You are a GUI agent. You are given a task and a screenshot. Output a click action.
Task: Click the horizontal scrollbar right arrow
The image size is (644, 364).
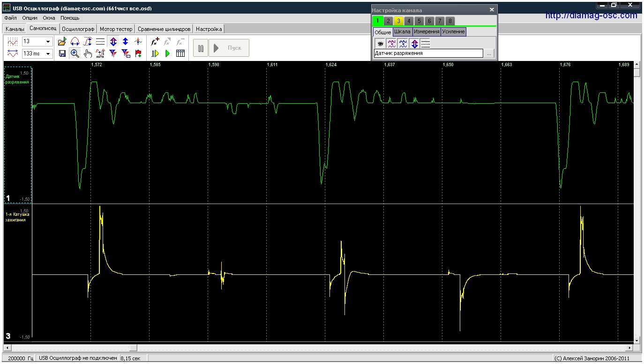[629, 348]
